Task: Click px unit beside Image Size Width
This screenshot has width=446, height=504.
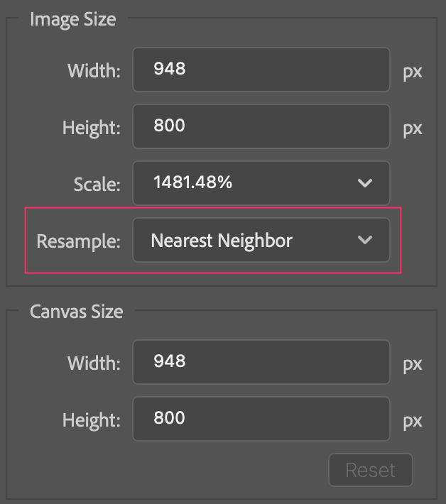Action: (x=413, y=72)
